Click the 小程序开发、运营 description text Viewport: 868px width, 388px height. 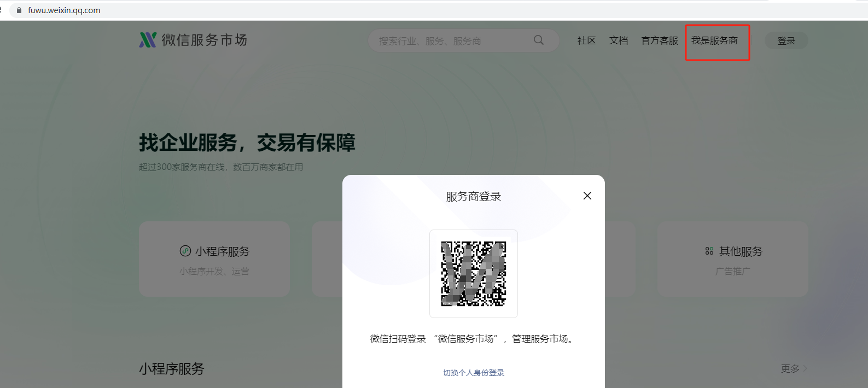pyautogui.click(x=214, y=271)
